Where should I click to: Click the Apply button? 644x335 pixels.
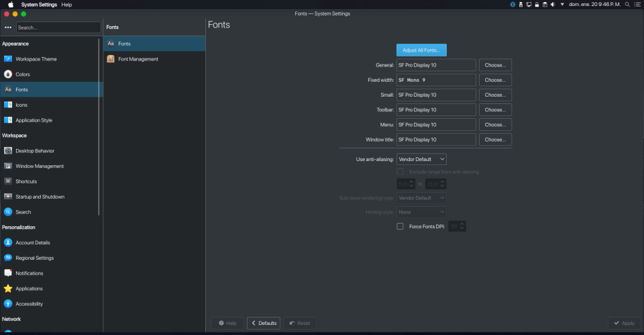click(624, 323)
